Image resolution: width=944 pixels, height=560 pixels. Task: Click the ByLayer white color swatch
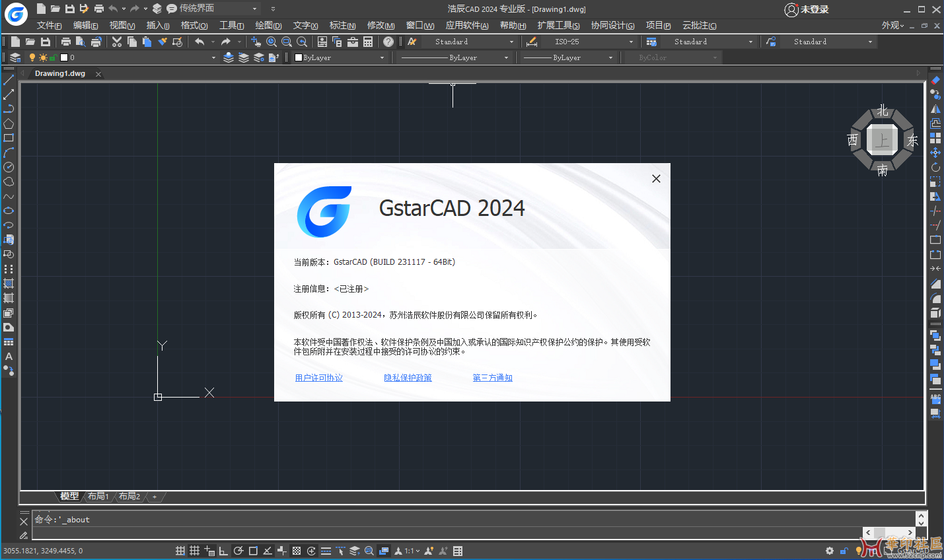(x=299, y=57)
